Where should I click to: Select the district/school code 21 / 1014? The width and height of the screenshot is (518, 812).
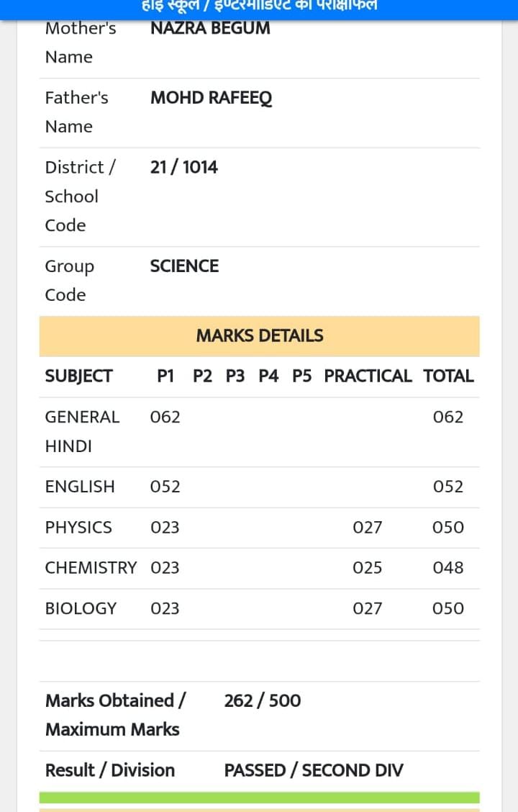point(184,168)
